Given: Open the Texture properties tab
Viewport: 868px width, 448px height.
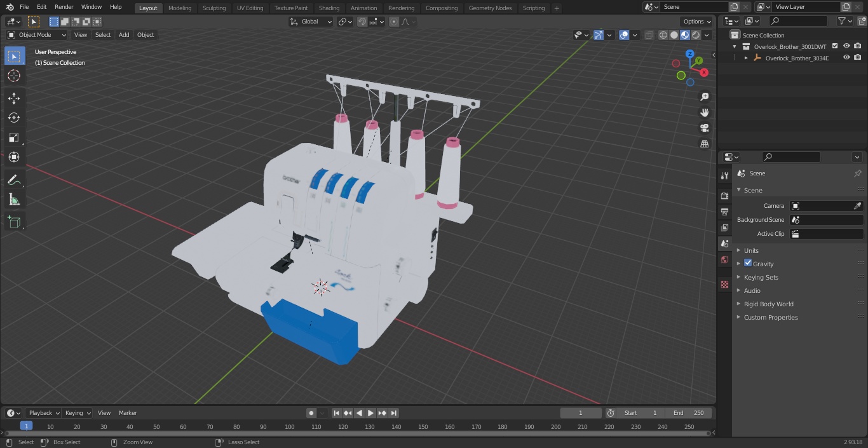Looking at the screenshot, I should 724,284.
